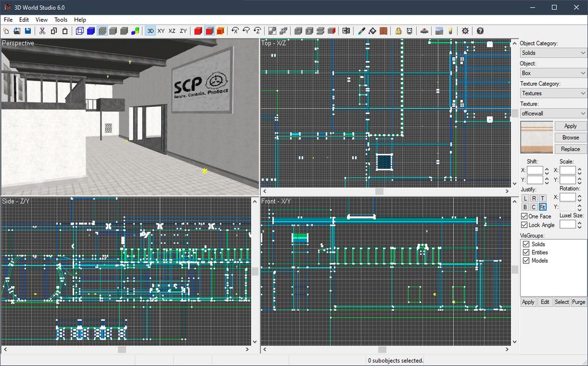The width and height of the screenshot is (588, 366).
Task: Toggle the Solids VisGroup checkbox
Action: (526, 244)
